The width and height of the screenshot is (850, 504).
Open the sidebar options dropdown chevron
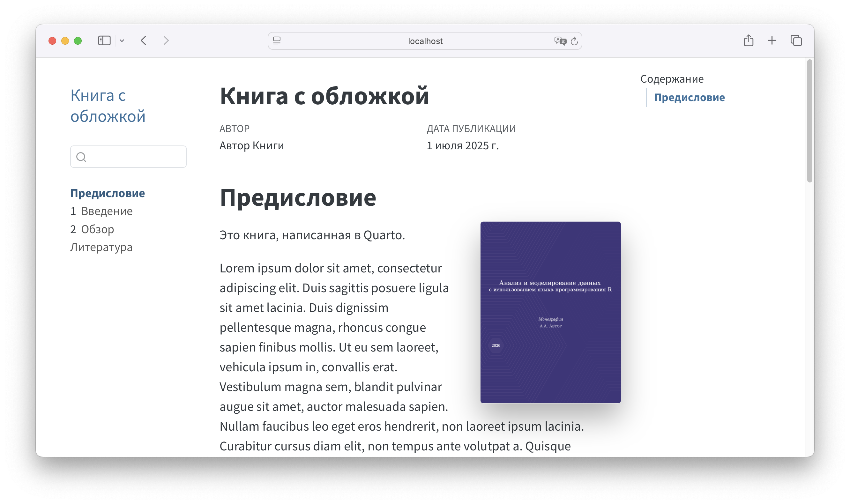pyautogui.click(x=122, y=41)
